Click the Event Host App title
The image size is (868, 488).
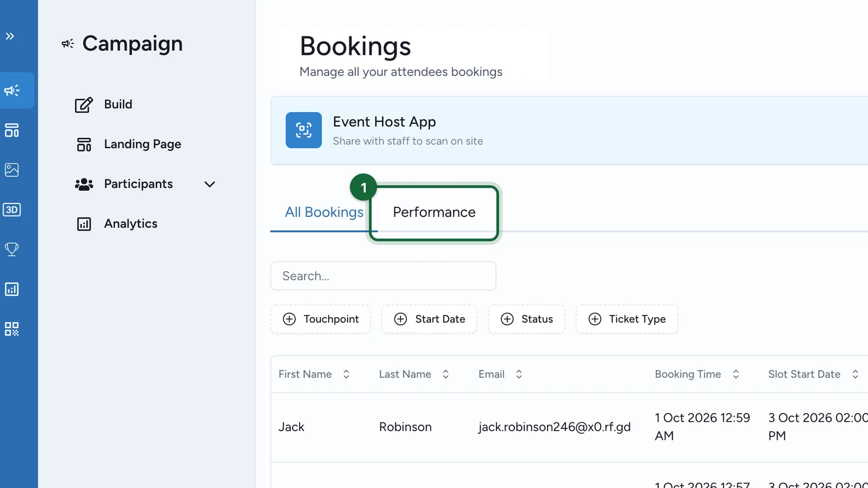384,122
